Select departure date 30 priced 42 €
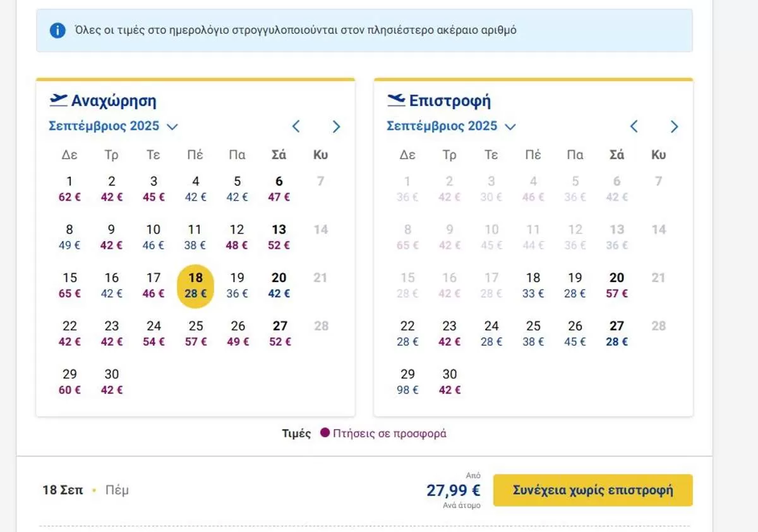758x532 pixels. click(112, 382)
